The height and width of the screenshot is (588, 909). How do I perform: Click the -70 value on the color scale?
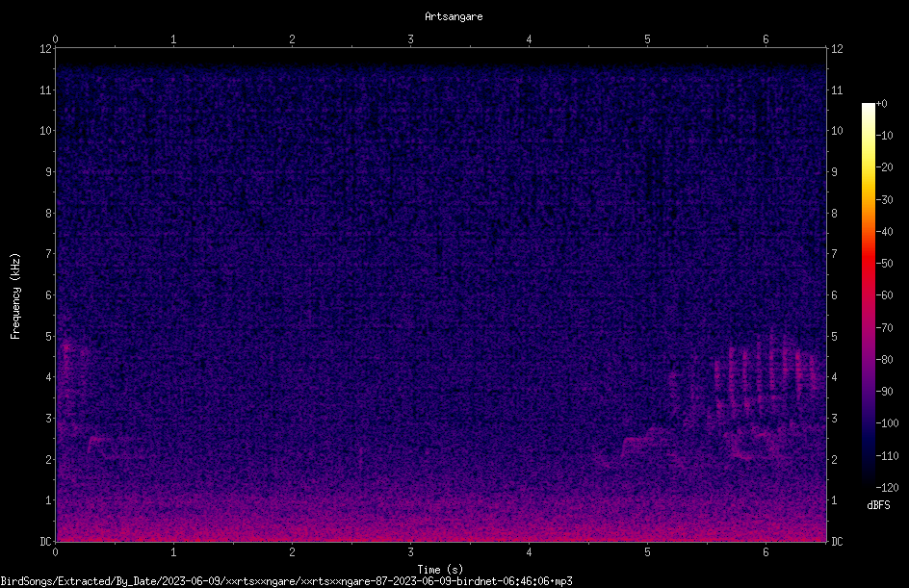pos(885,328)
